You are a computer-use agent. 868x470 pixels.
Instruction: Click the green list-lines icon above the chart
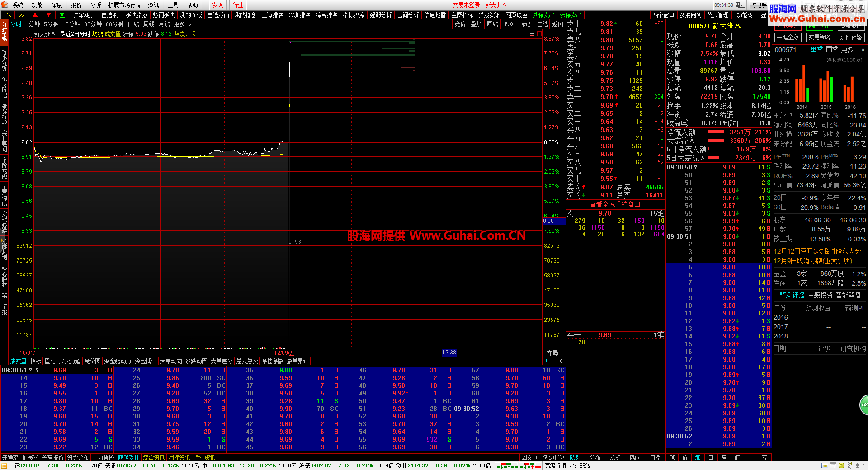[x=532, y=33]
